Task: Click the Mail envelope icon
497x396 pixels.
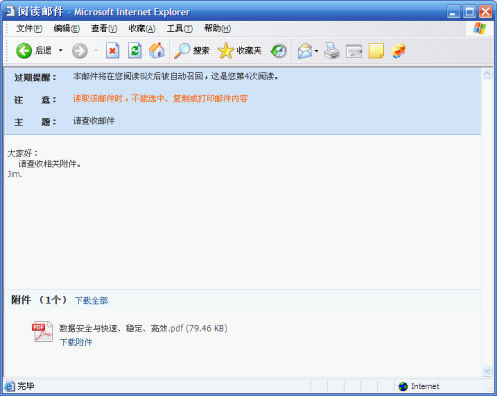Action: [x=305, y=51]
